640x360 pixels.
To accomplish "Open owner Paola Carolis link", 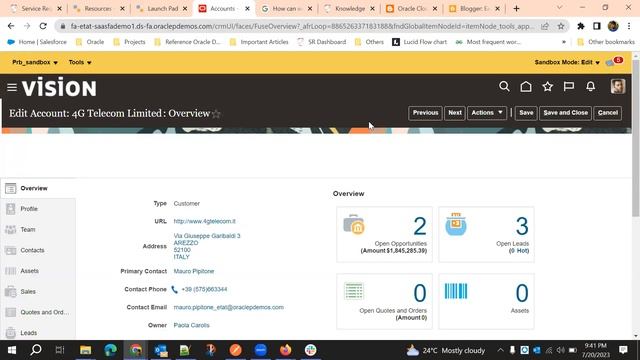I will [x=191, y=325].
